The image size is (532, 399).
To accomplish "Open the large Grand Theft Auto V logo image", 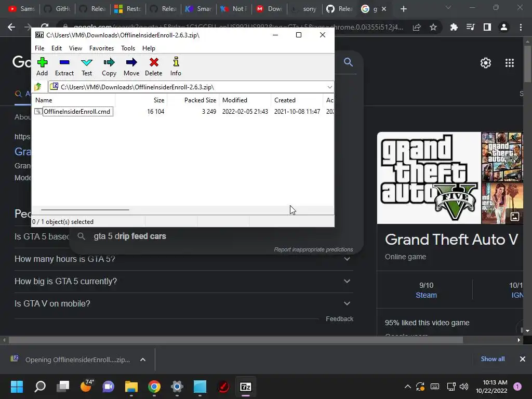I will [429, 178].
